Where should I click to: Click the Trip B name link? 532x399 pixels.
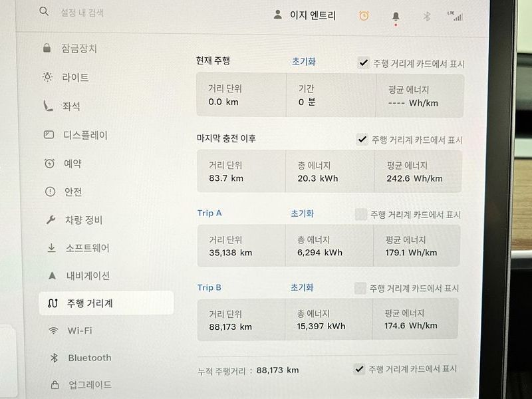[209, 288]
